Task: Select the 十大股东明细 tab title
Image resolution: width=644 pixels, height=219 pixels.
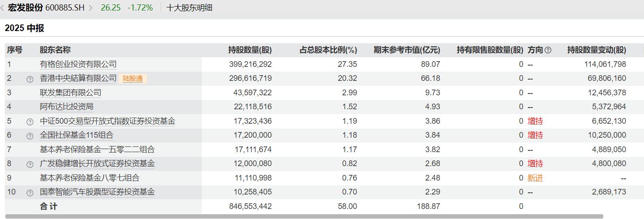Action: (x=189, y=8)
